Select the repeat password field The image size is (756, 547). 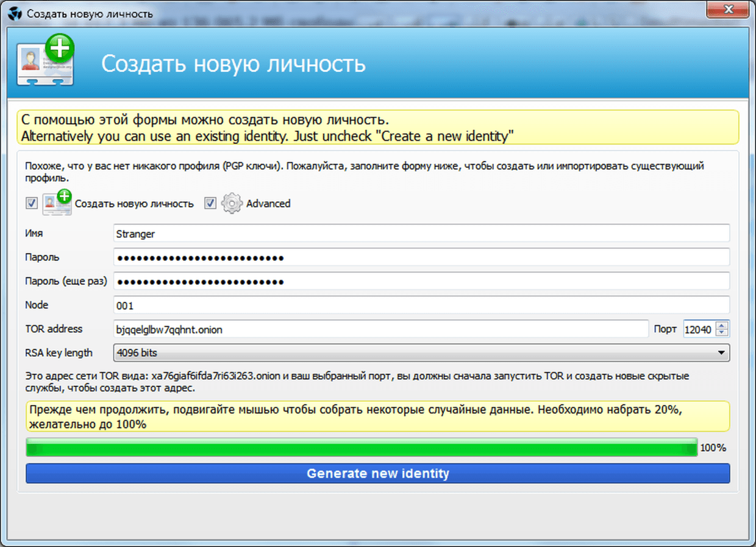point(421,281)
